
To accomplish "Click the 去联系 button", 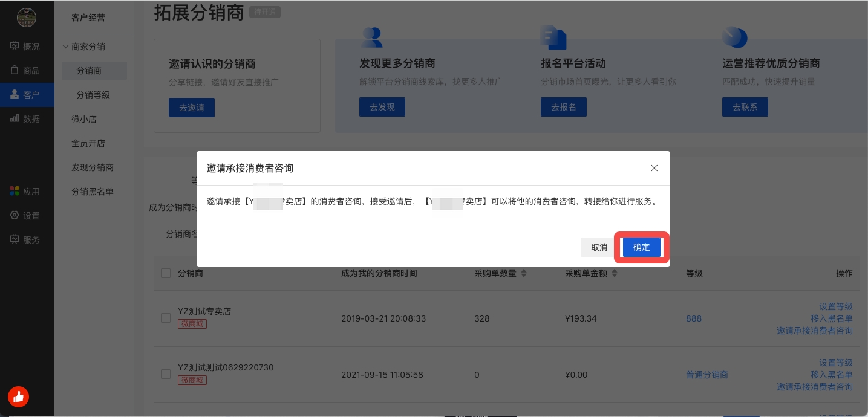I will pyautogui.click(x=745, y=107).
